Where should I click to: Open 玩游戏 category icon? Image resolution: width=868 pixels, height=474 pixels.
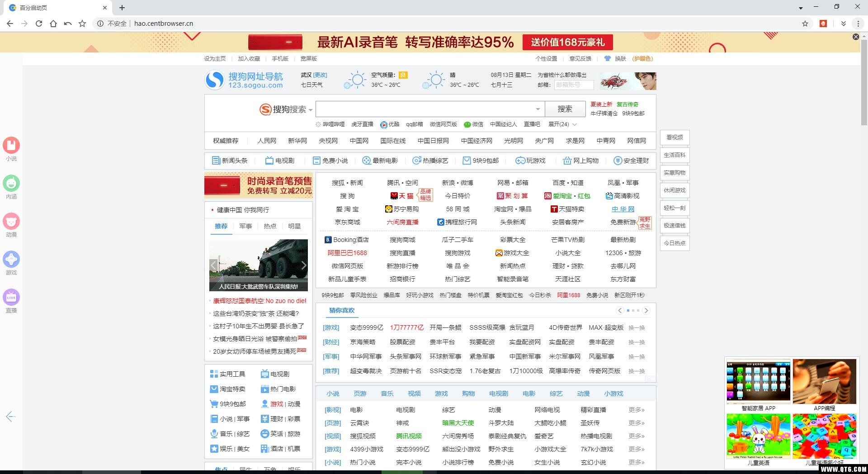point(520,161)
